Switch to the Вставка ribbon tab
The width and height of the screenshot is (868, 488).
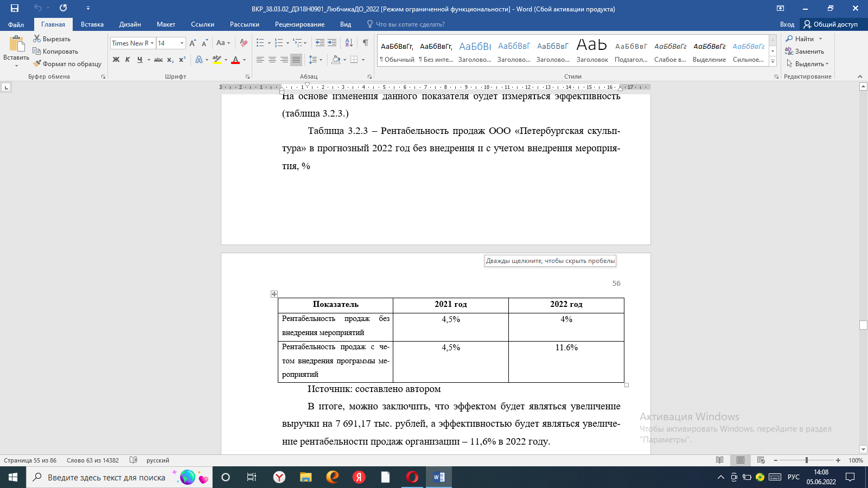coord(92,24)
